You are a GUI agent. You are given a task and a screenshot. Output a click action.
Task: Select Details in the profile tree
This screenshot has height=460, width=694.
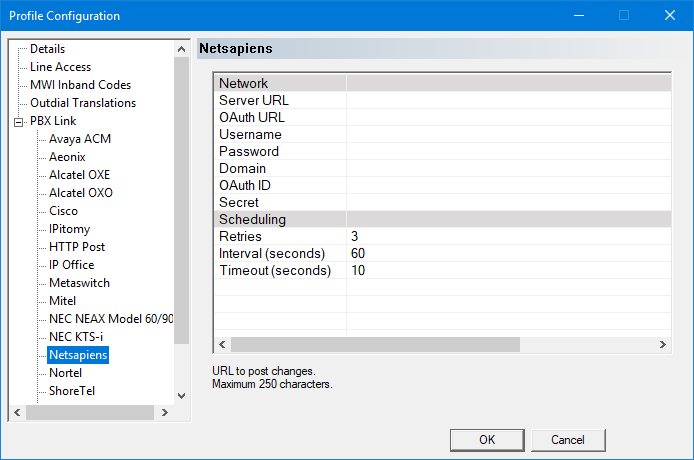[47, 49]
